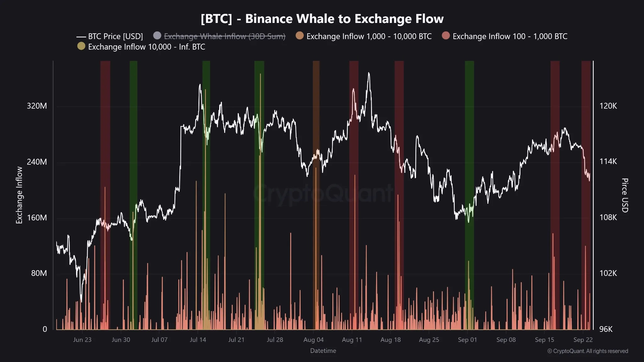The height and width of the screenshot is (362, 644).
Task: Click the "Pirce USD" right axis title
Action: pyautogui.click(x=625, y=195)
